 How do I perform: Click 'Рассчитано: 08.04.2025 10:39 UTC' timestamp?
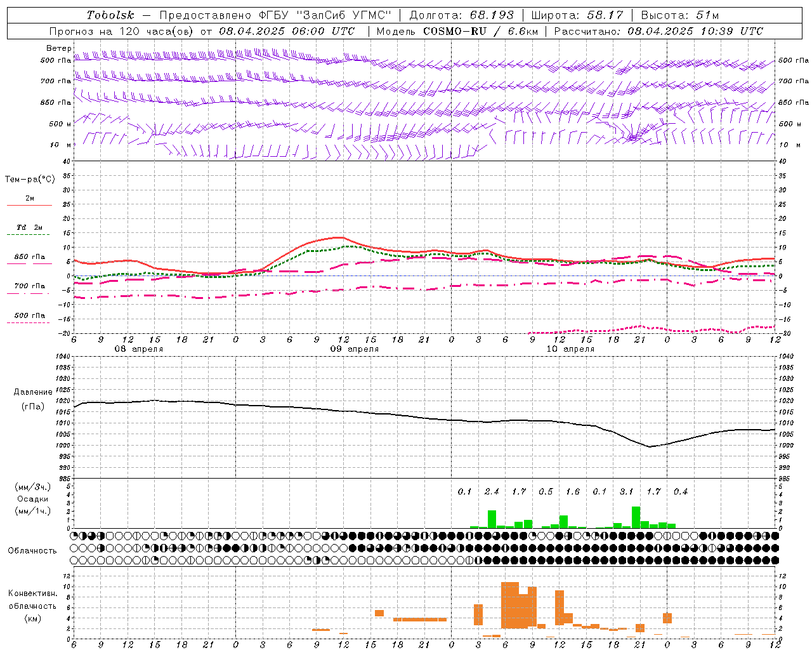(658, 31)
